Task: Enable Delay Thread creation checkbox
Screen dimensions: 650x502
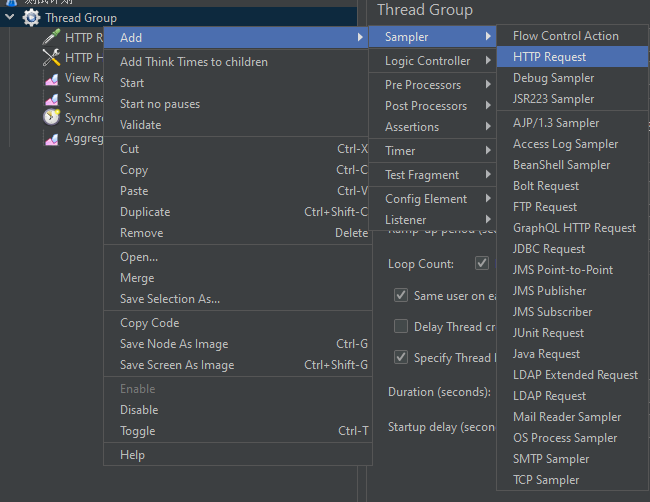Action: [x=401, y=326]
